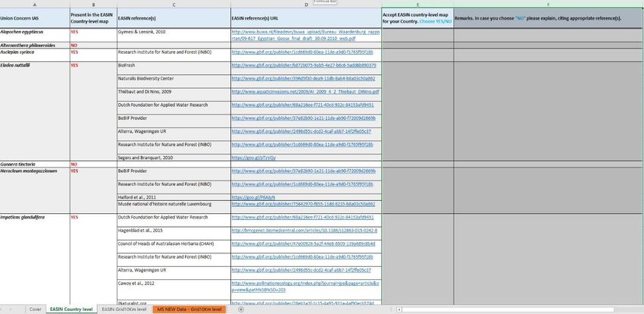Add a new sheet with the plus button
Viewport: 644px width, 314px height.
[x=241, y=309]
